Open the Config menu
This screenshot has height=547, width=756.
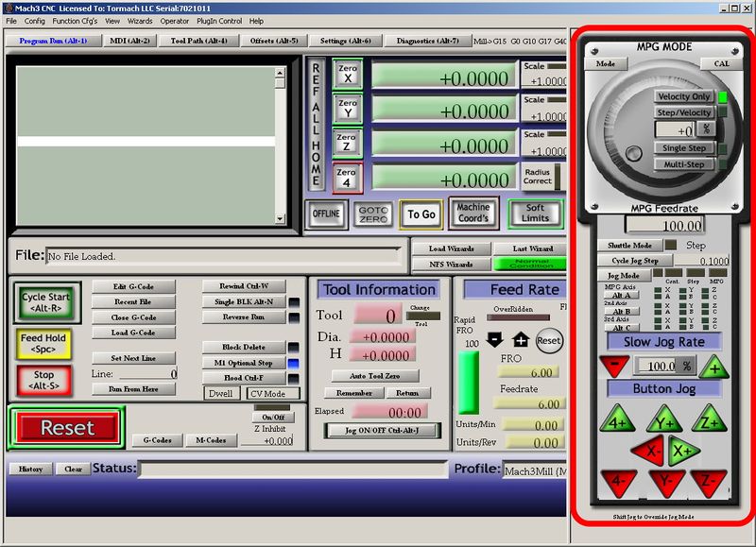pos(35,21)
